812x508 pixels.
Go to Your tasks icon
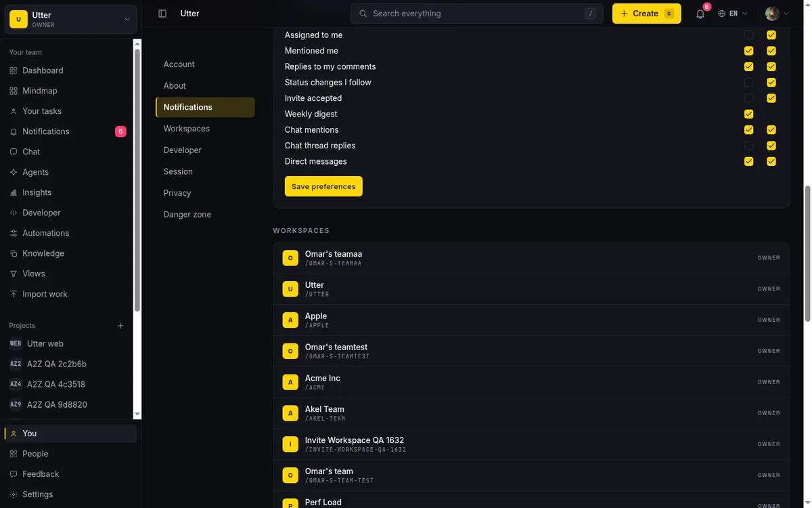point(14,111)
